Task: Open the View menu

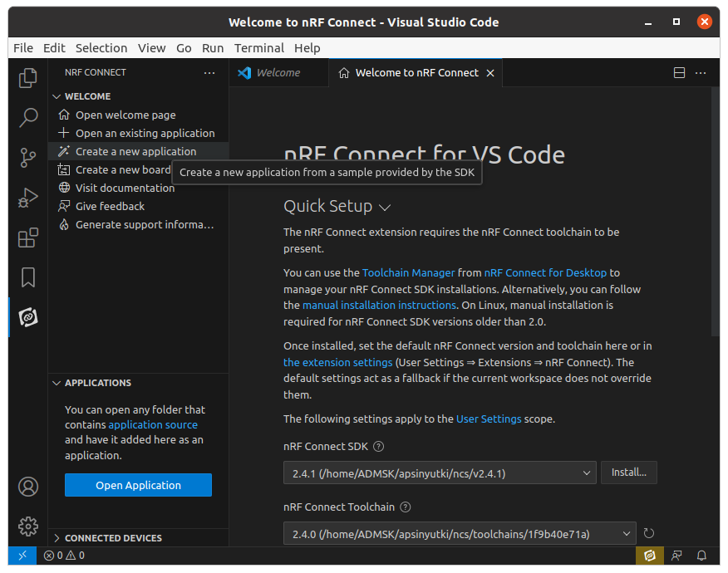Action: (x=152, y=48)
